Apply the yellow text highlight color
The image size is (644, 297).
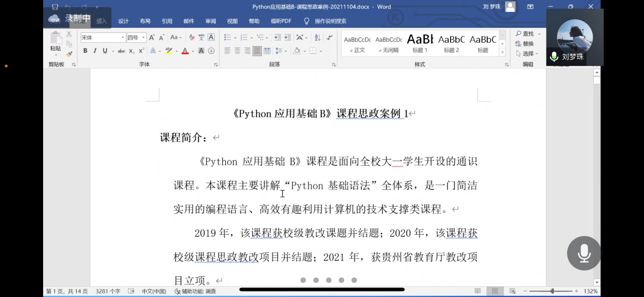point(168,51)
